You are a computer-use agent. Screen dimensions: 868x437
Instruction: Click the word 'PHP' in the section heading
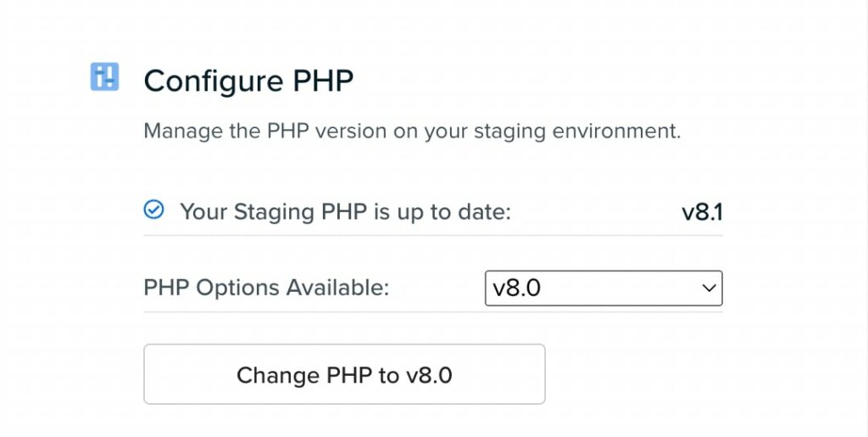tap(323, 81)
